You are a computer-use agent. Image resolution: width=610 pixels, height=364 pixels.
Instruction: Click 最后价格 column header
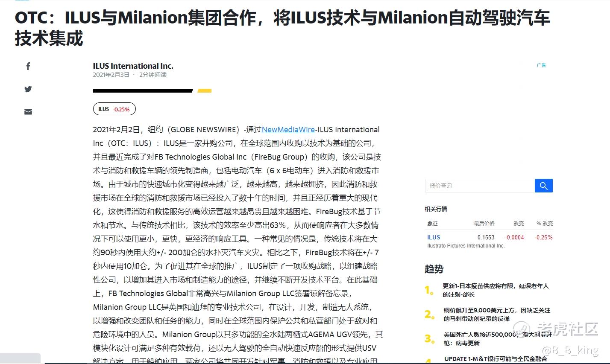click(484, 223)
